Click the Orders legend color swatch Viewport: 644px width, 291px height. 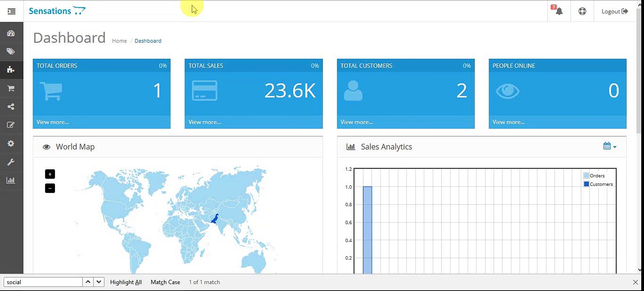(x=586, y=176)
